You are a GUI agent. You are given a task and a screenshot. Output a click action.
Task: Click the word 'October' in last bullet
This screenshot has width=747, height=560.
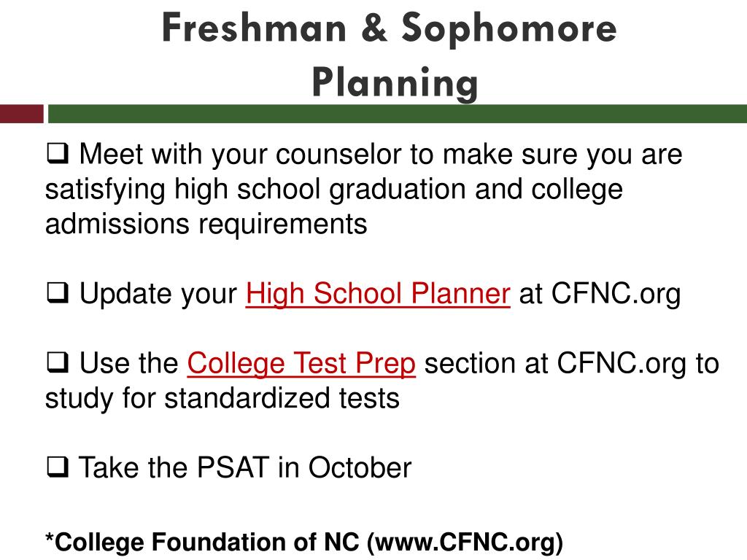click(x=360, y=467)
